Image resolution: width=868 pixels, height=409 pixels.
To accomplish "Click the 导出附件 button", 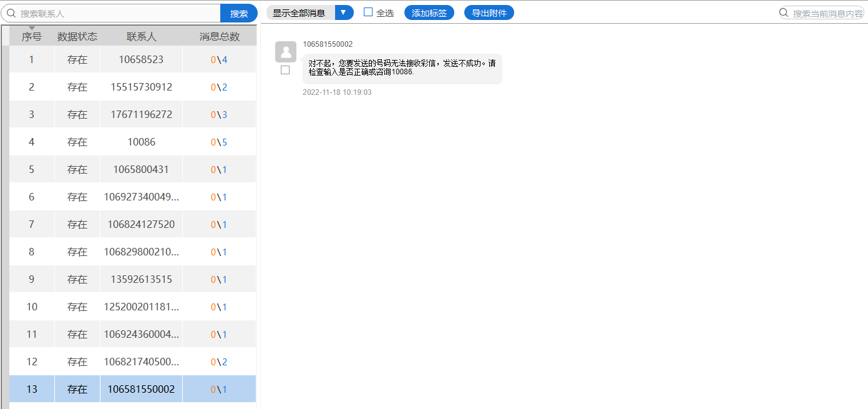I will click(489, 12).
